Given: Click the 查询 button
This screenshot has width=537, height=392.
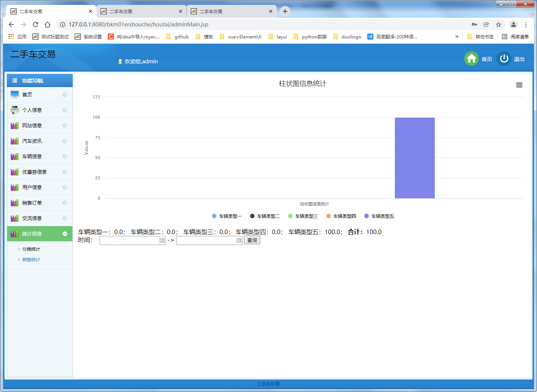Looking at the screenshot, I should click(x=252, y=240).
